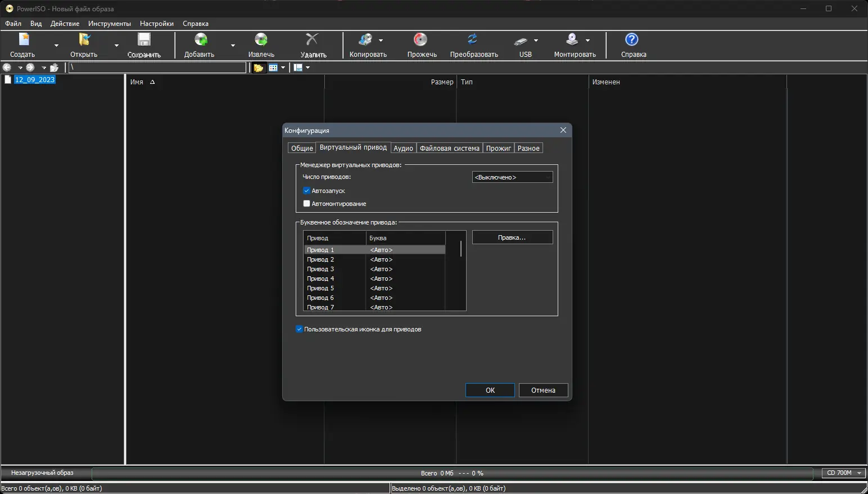Open Справка help icon in toolbar
Screen dimensions: 868x494
pos(632,39)
